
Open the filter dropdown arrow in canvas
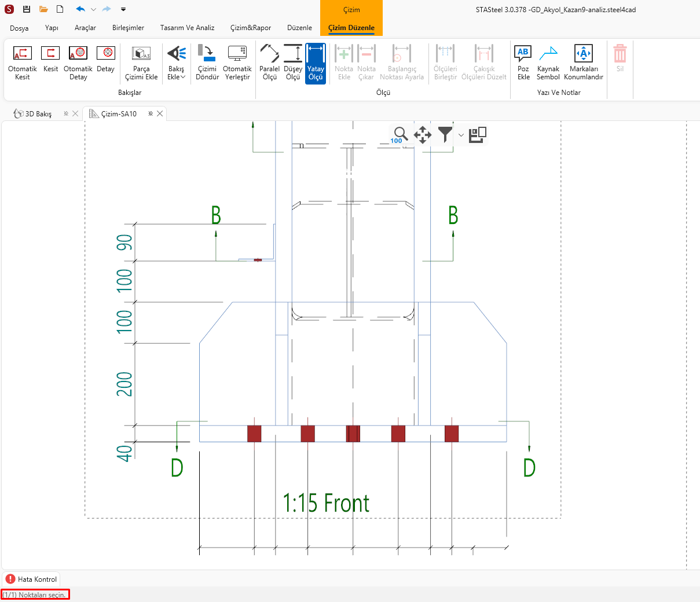click(x=461, y=135)
